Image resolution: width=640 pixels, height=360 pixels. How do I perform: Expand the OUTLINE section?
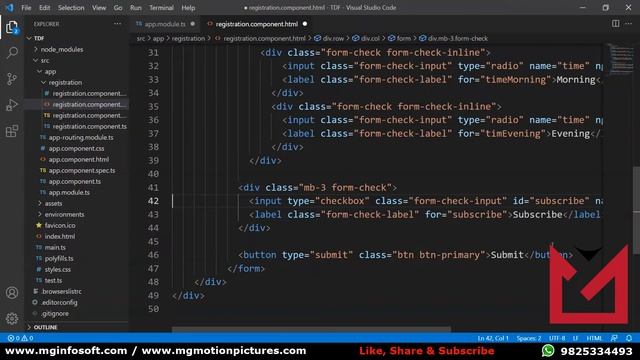[x=45, y=327]
